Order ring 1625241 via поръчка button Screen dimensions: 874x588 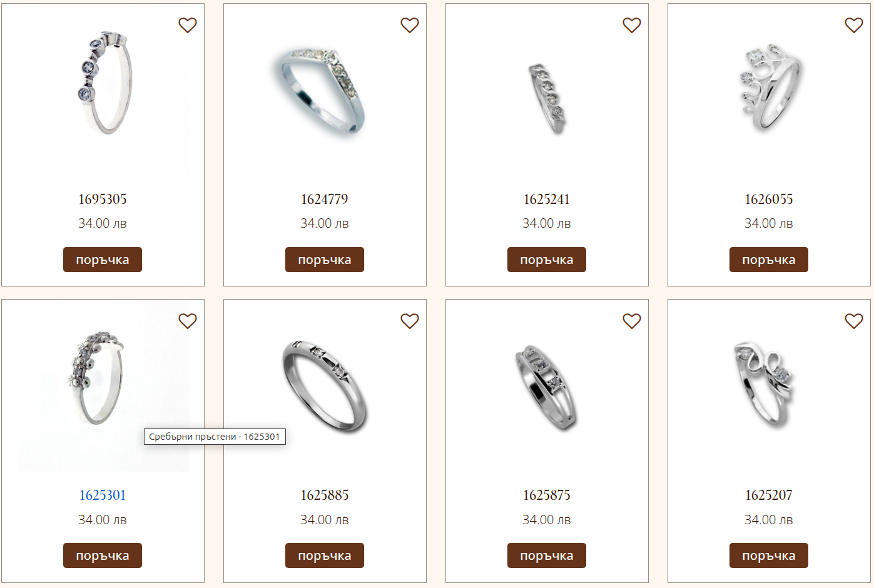pyautogui.click(x=547, y=260)
